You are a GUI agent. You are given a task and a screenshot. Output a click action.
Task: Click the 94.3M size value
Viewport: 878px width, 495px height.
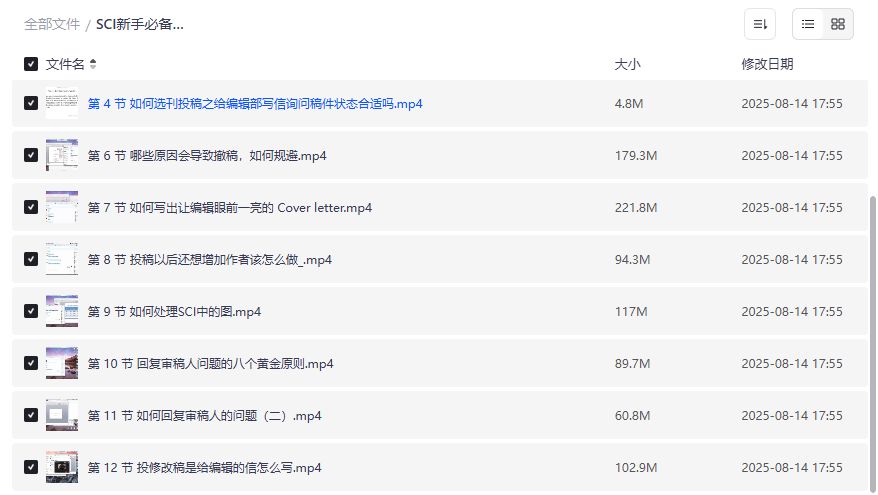tap(632, 260)
